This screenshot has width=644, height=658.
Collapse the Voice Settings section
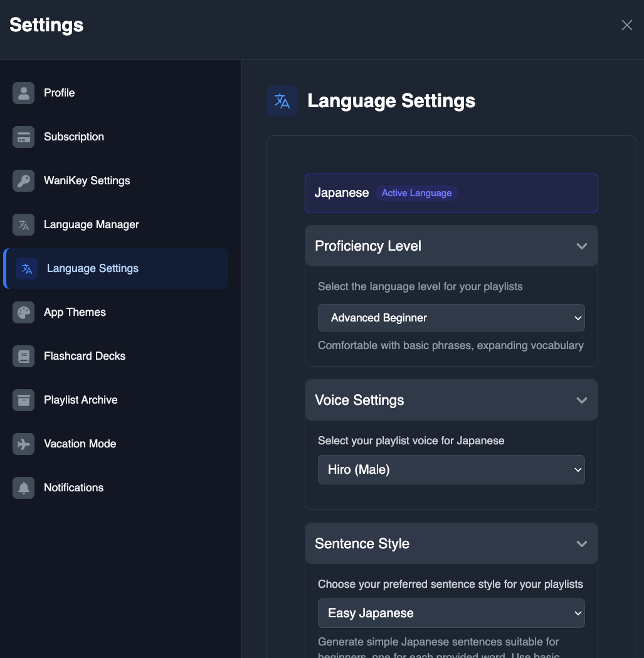coord(581,400)
